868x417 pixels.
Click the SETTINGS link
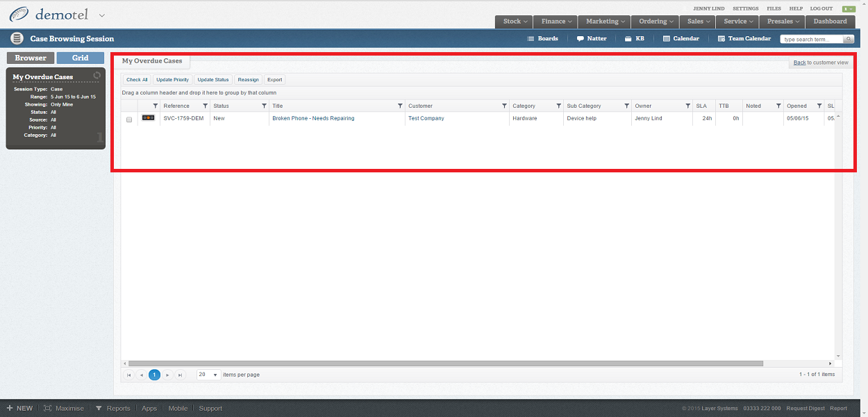pyautogui.click(x=745, y=9)
